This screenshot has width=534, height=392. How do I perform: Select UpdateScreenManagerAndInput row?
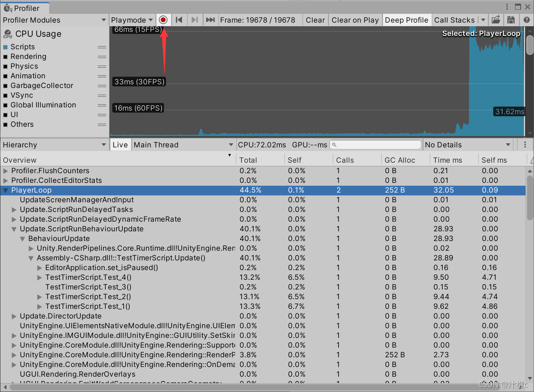(x=263, y=200)
